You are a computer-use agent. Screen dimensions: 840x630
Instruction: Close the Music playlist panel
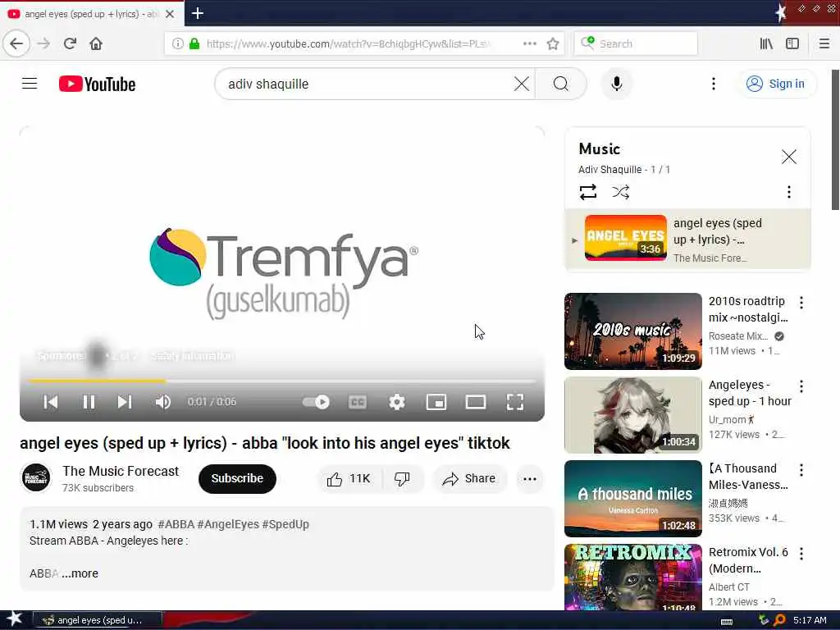tap(788, 157)
